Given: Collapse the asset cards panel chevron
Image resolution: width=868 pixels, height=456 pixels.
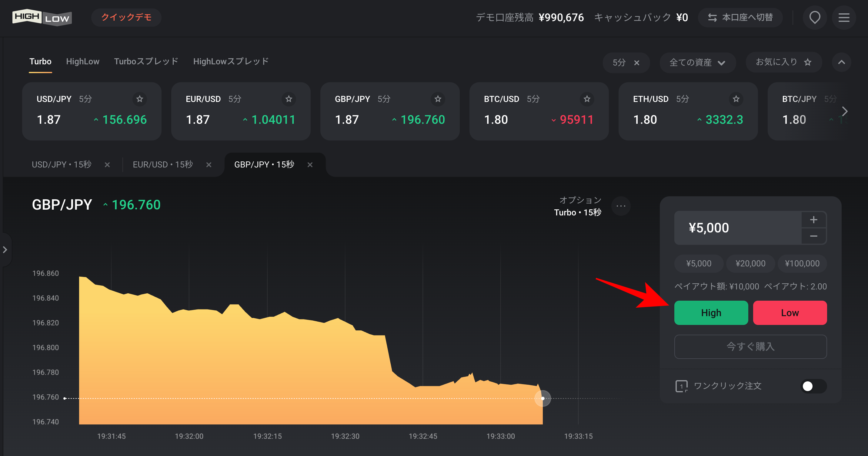Looking at the screenshot, I should [x=841, y=62].
